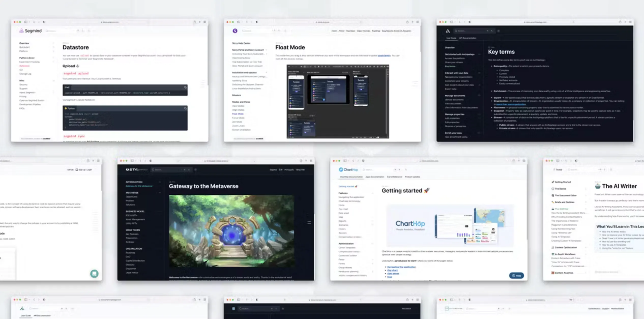Copy the Shell code block
The image size is (644, 319).
[185, 87]
